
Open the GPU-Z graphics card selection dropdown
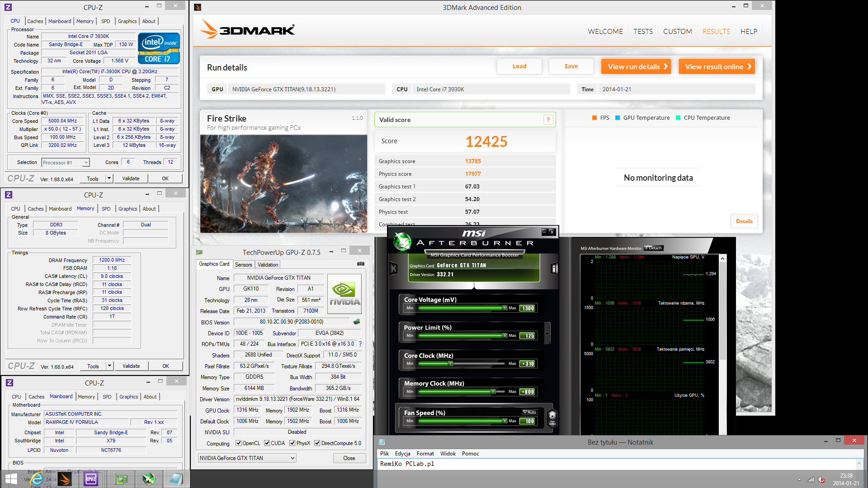point(247,458)
